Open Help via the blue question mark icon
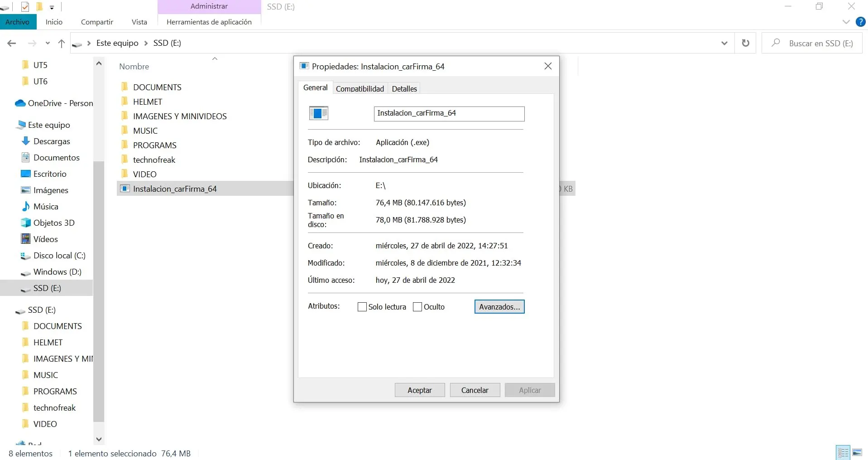The width and height of the screenshot is (868, 460). [860, 22]
